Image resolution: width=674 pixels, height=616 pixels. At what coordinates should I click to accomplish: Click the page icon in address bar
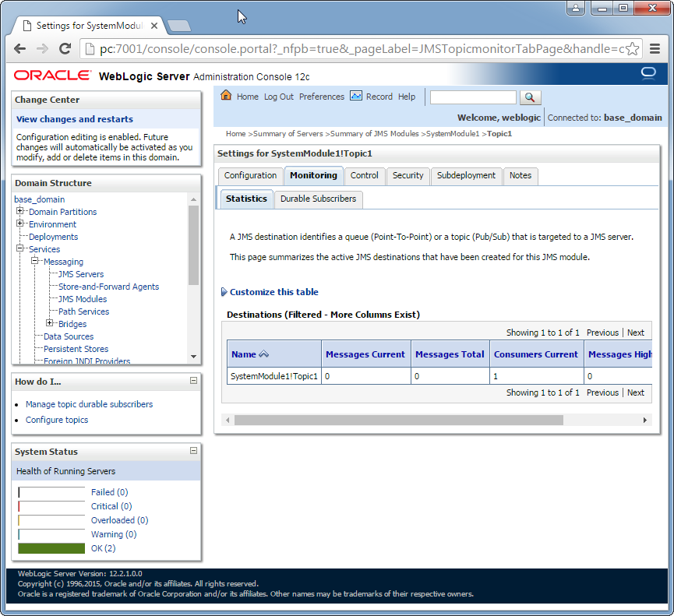[90, 49]
